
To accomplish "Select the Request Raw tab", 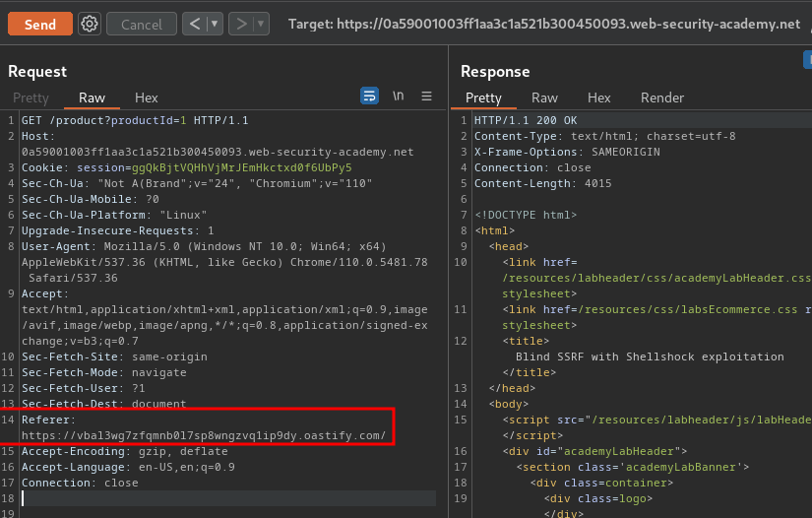I will coord(92,97).
